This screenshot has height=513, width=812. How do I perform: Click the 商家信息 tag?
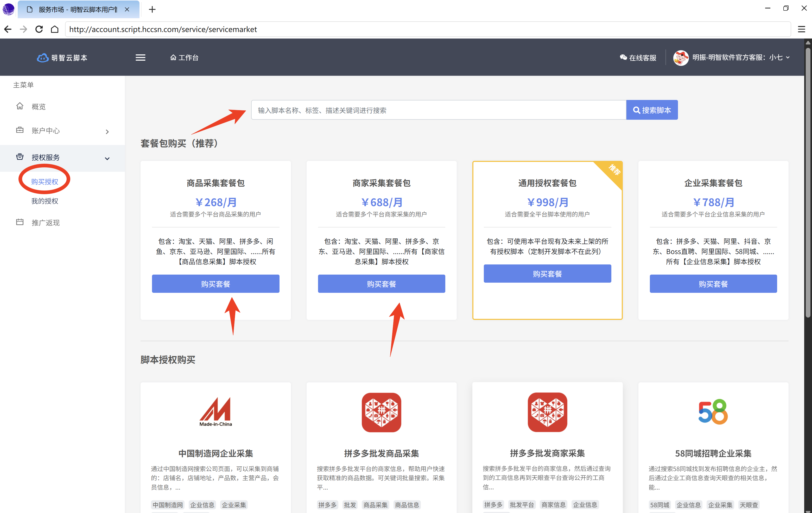pyautogui.click(x=553, y=505)
